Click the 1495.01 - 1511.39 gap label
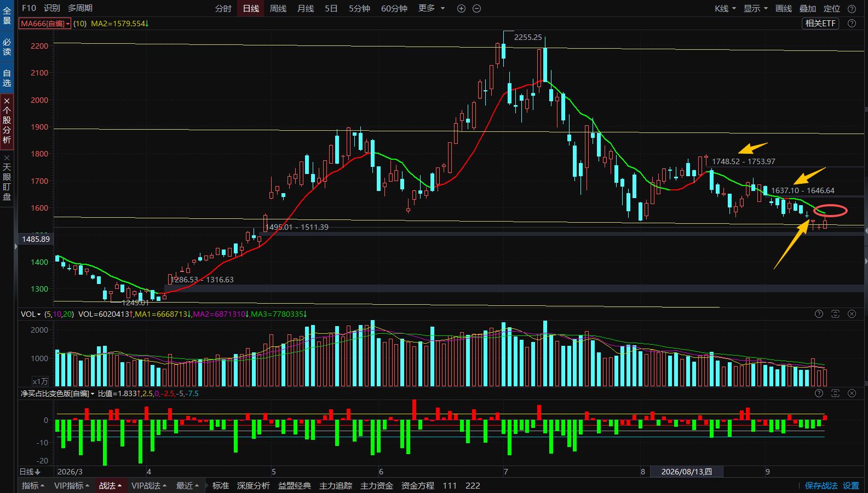The width and height of the screenshot is (868, 493). [297, 227]
